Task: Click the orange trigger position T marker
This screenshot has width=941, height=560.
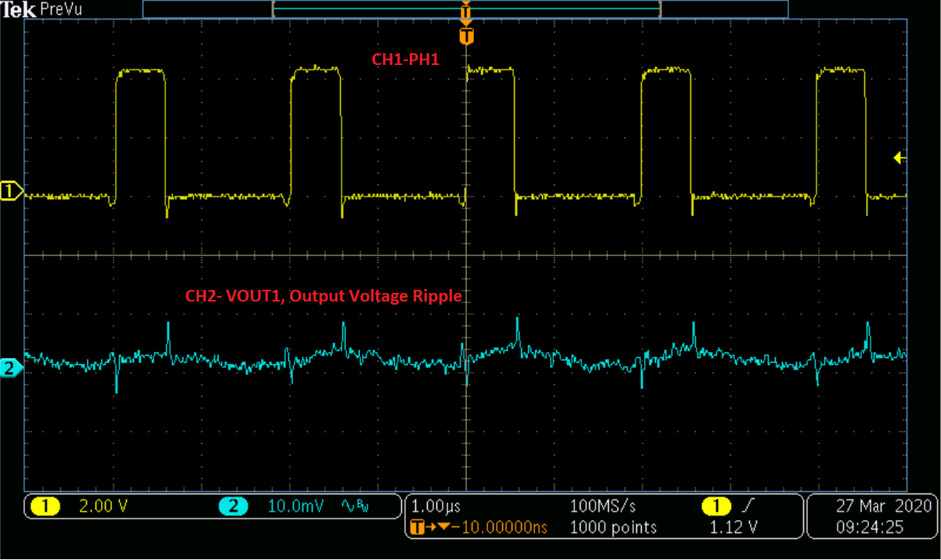Action: click(466, 35)
